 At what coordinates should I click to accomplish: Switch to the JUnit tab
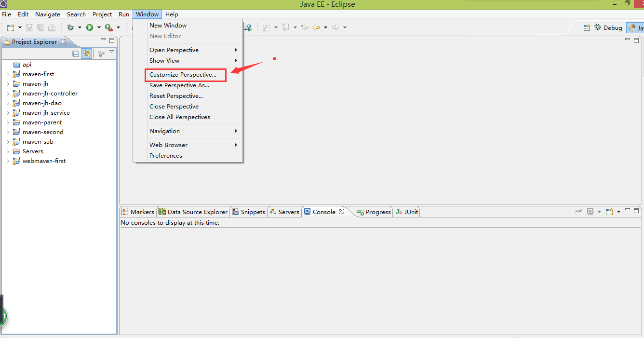pyautogui.click(x=407, y=212)
